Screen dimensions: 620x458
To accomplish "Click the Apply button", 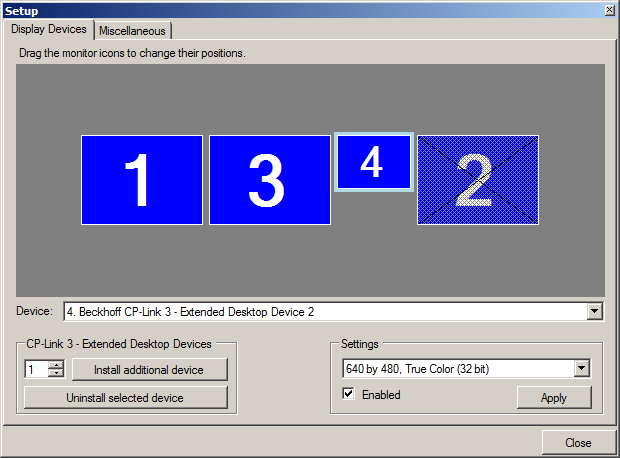I will pyautogui.click(x=554, y=397).
